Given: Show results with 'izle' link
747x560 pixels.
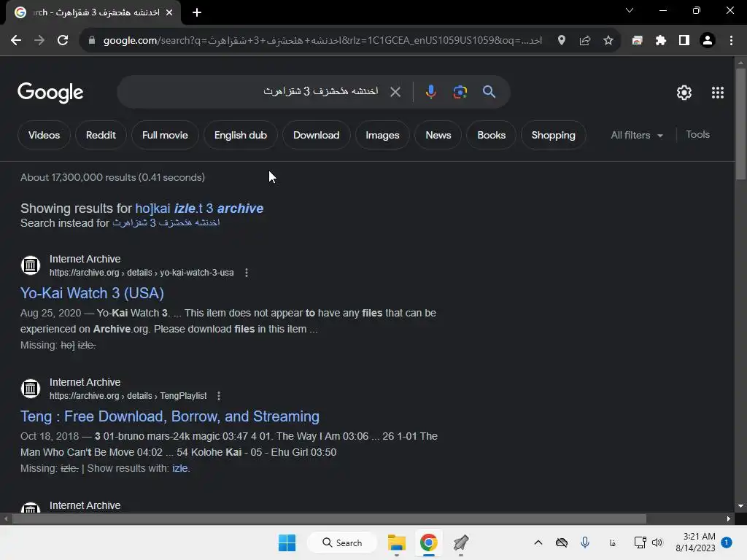Looking at the screenshot, I should point(180,469).
